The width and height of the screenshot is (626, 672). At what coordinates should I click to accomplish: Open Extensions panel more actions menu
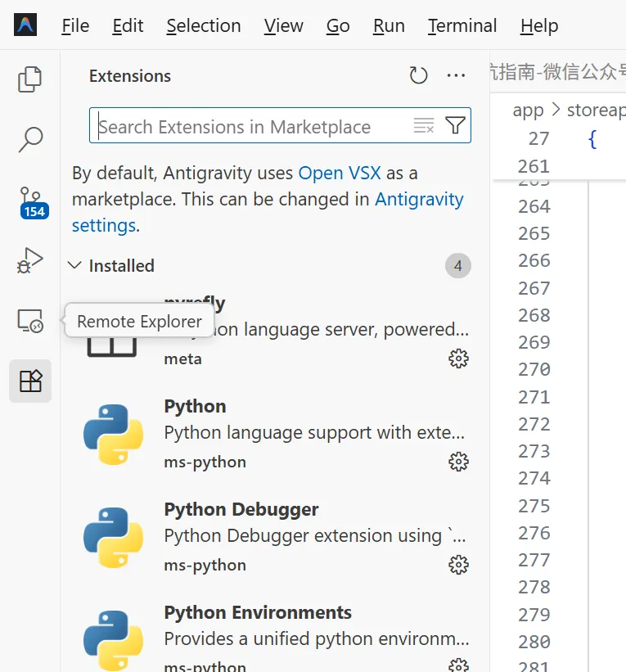point(456,76)
